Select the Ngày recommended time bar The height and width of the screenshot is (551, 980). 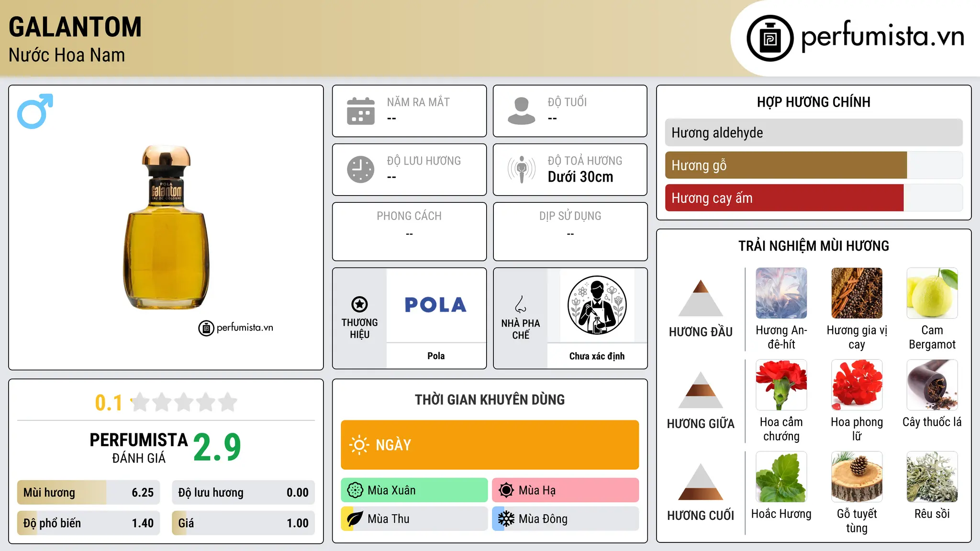[x=490, y=445]
